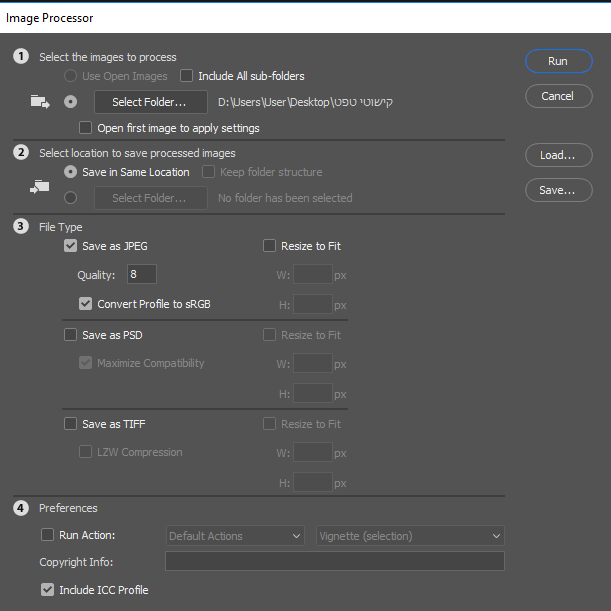Click the source folder icon in step 1
The width and height of the screenshot is (611, 611).
pos(40,102)
